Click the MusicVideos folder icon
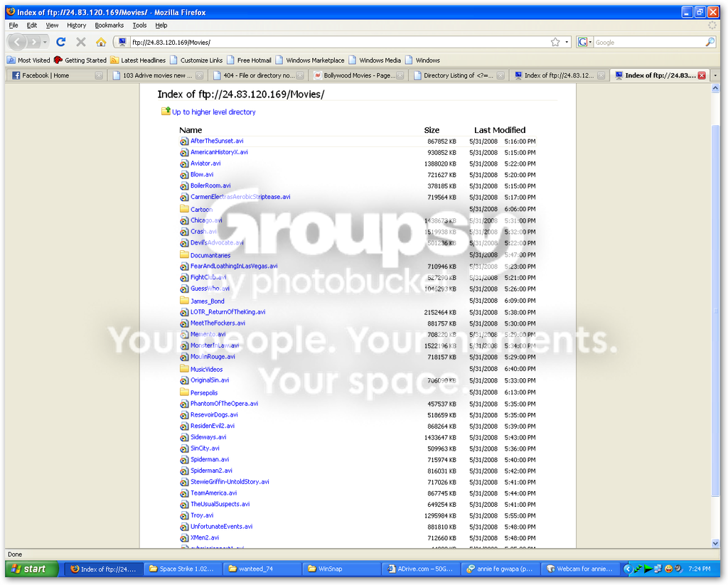Image resolution: width=728 pixels, height=585 pixels. (184, 369)
